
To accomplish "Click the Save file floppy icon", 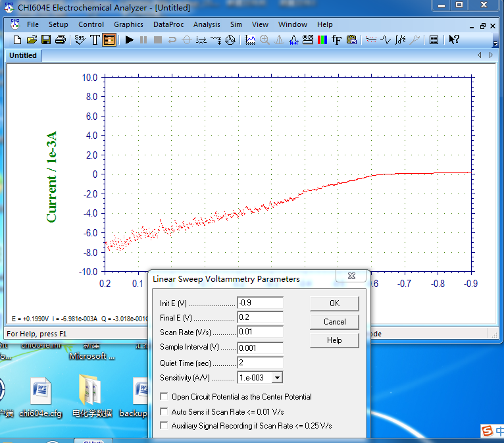I will click(46, 40).
